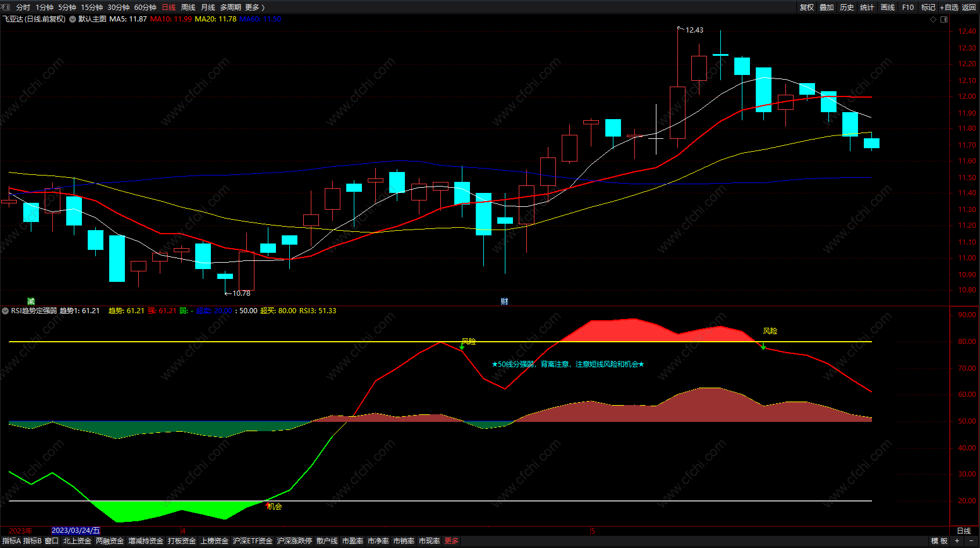The image size is (980, 548).
Task: Open the 历史 history button
Action: (x=847, y=8)
